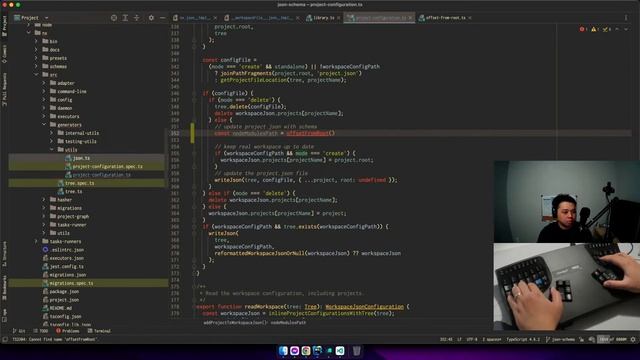640x360 pixels.
Task: Hide the Project panel with minus icon
Action: (162, 18)
